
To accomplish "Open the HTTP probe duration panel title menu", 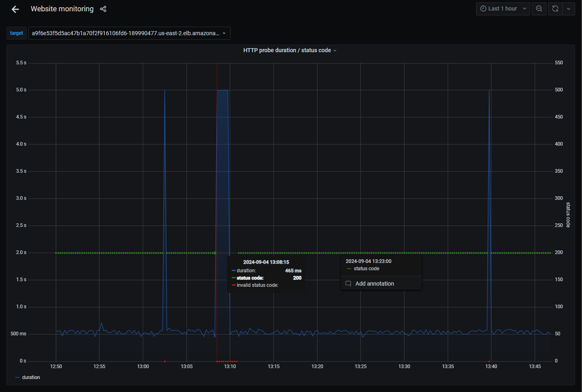I will click(x=334, y=50).
